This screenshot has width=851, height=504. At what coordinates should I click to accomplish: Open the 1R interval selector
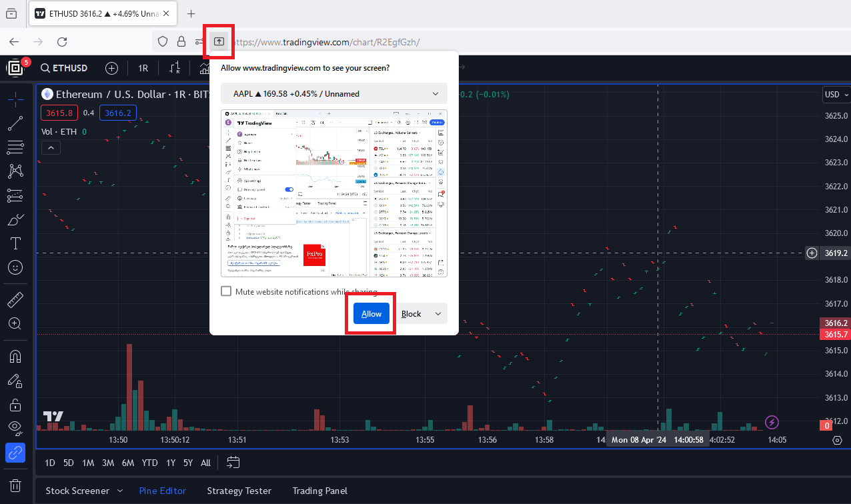point(143,68)
